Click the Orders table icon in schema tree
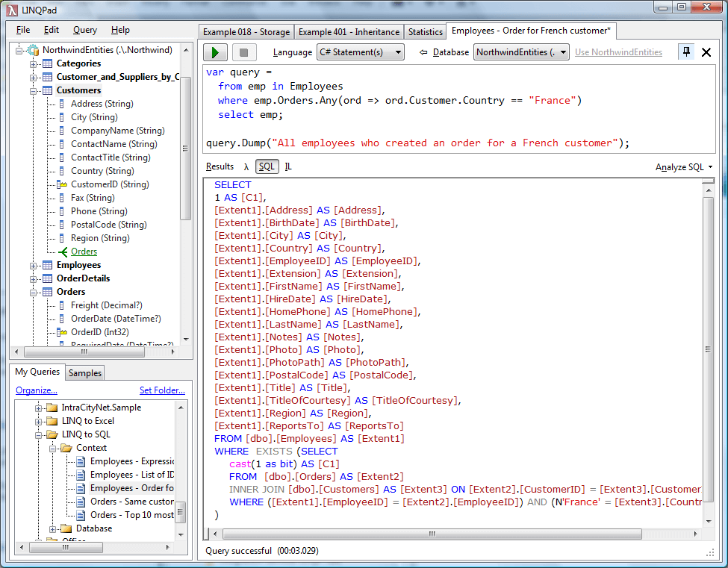Image resolution: width=728 pixels, height=568 pixels. tap(47, 292)
